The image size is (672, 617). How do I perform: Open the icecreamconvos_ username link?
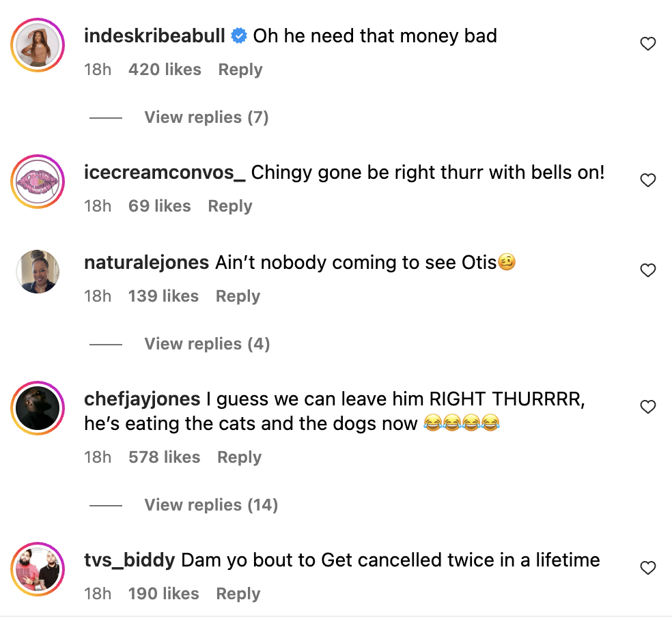click(x=165, y=173)
